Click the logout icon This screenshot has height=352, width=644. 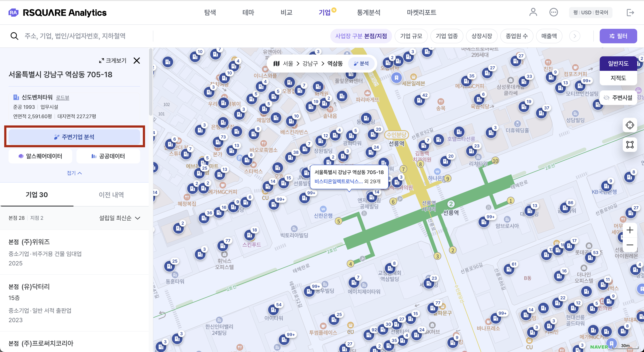click(x=630, y=12)
